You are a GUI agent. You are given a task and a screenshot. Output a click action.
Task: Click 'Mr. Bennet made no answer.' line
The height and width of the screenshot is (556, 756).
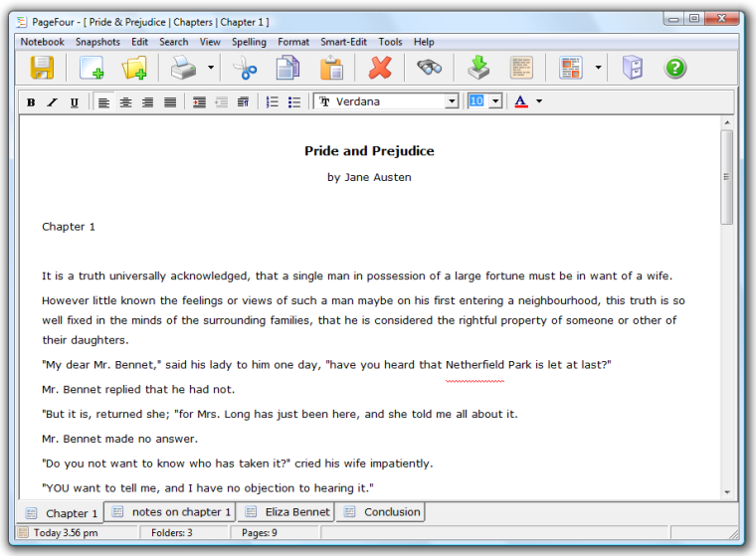coord(120,439)
